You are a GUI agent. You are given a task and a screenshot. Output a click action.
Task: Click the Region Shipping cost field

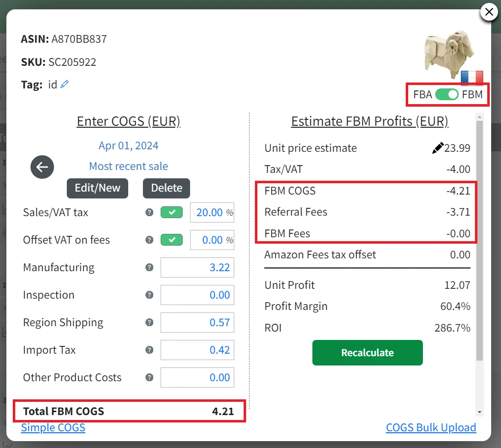(x=197, y=322)
